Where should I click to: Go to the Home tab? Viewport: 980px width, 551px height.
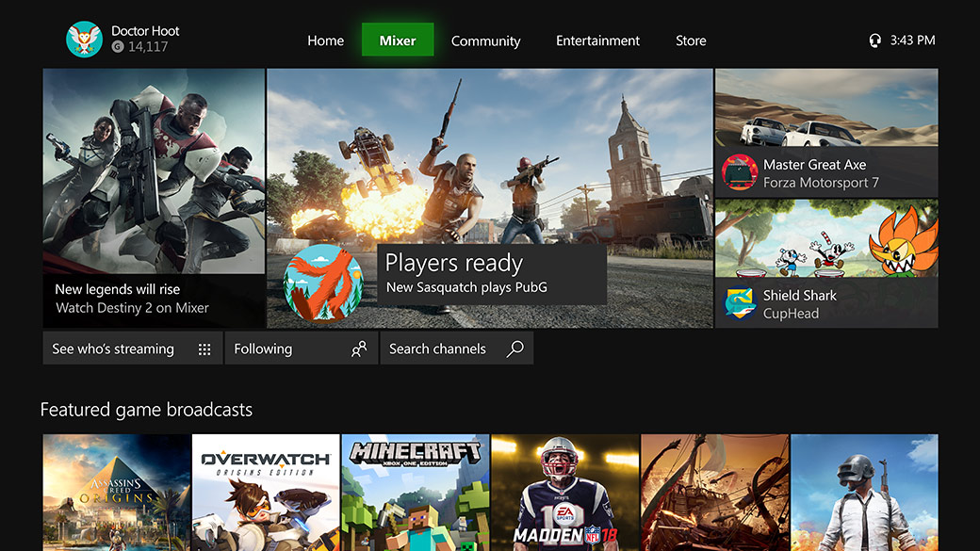[326, 41]
